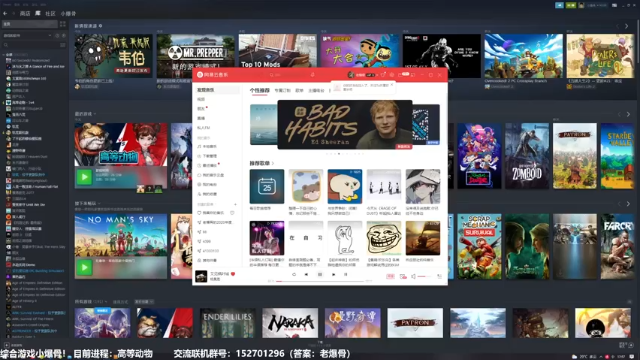The image size is (640, 360).
Task: Open the 社区 tab in Steam
Action: click(x=50, y=13)
